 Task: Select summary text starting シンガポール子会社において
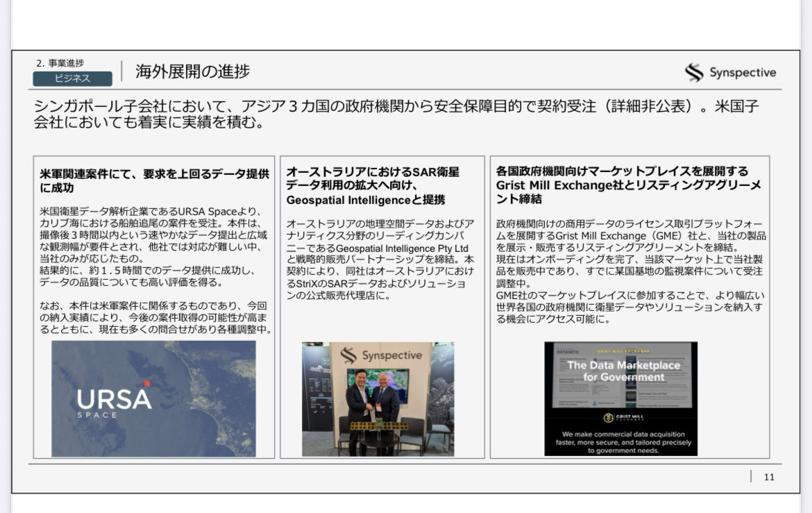pyautogui.click(x=396, y=114)
